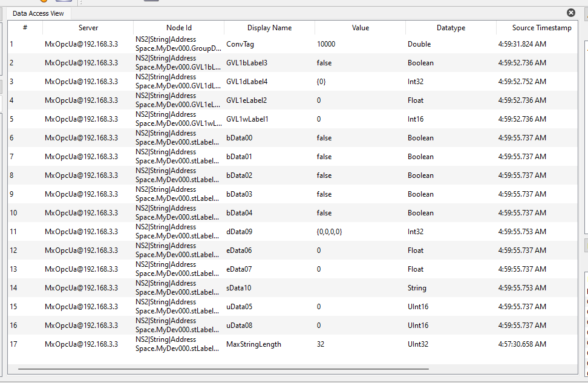The width and height of the screenshot is (588, 383).
Task: Select the GVL1eLabel2 row name
Action: click(x=246, y=100)
